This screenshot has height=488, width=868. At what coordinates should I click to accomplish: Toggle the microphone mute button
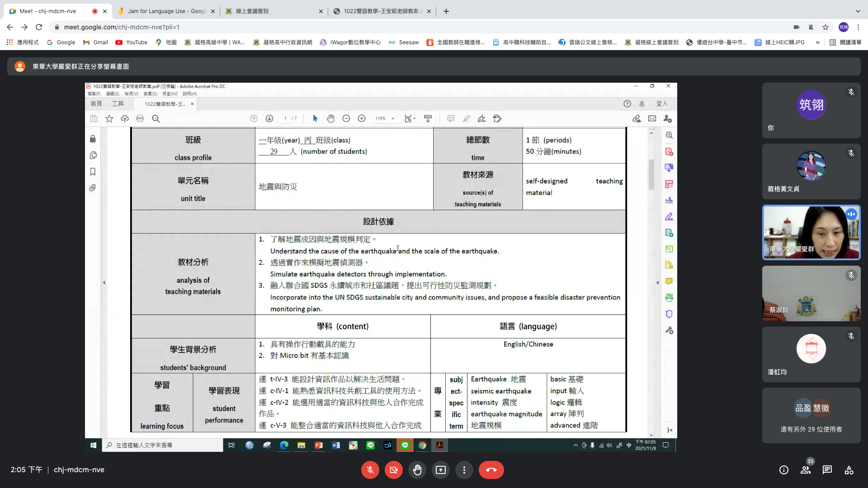tap(370, 470)
